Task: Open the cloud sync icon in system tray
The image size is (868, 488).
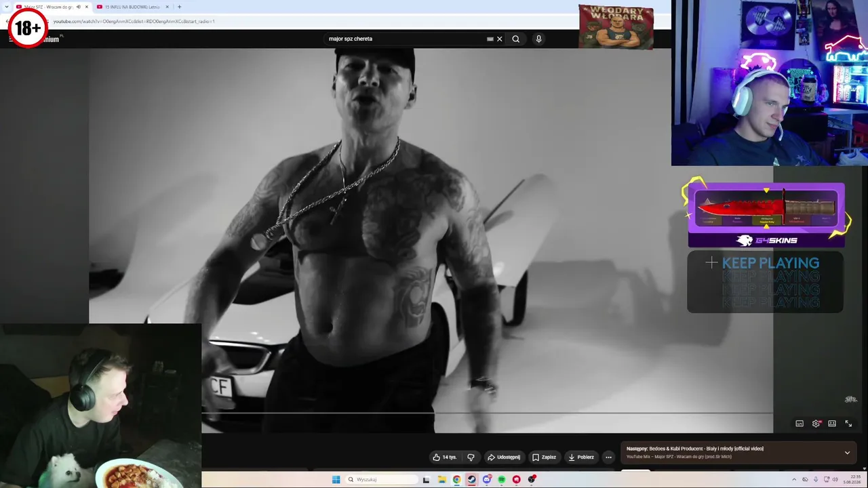Action: [805, 480]
